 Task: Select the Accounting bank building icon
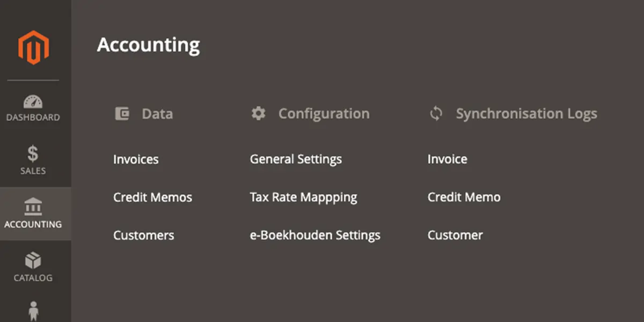tap(33, 207)
